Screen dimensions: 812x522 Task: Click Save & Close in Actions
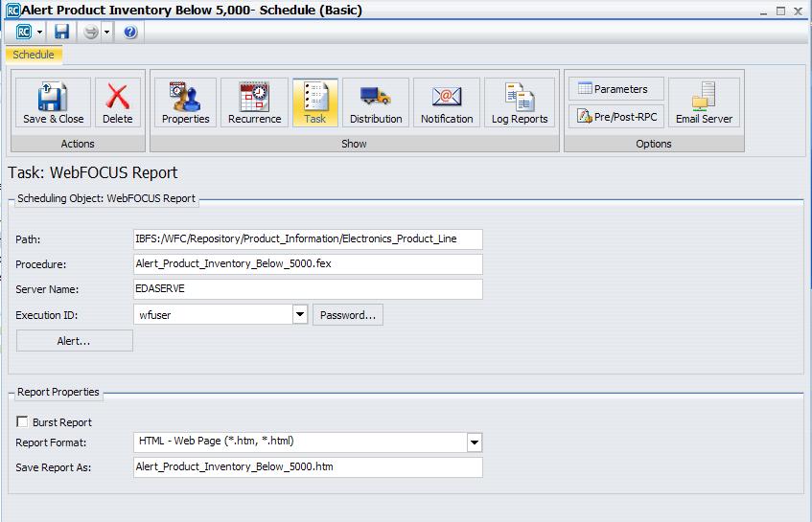click(53, 102)
